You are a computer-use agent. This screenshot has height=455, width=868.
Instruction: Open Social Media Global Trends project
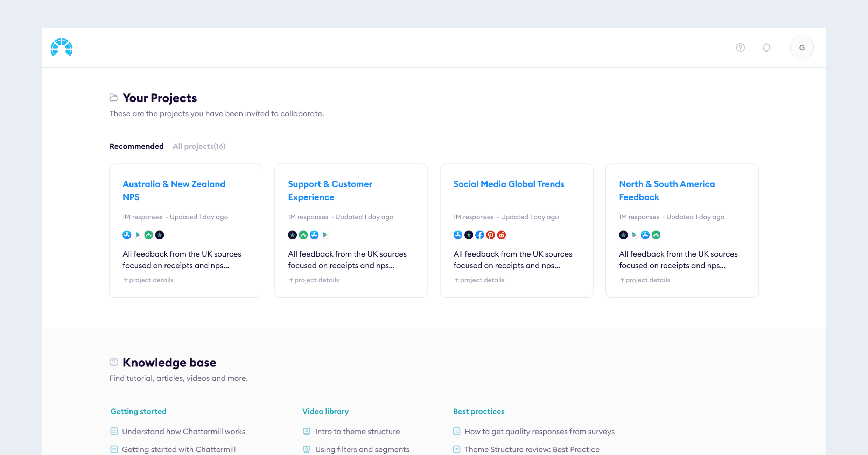[x=509, y=184]
